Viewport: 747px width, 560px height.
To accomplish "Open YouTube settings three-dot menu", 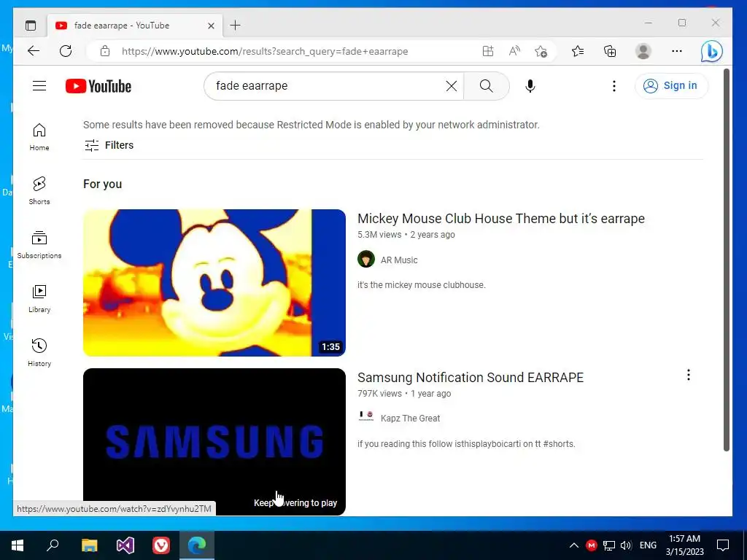I will click(614, 86).
